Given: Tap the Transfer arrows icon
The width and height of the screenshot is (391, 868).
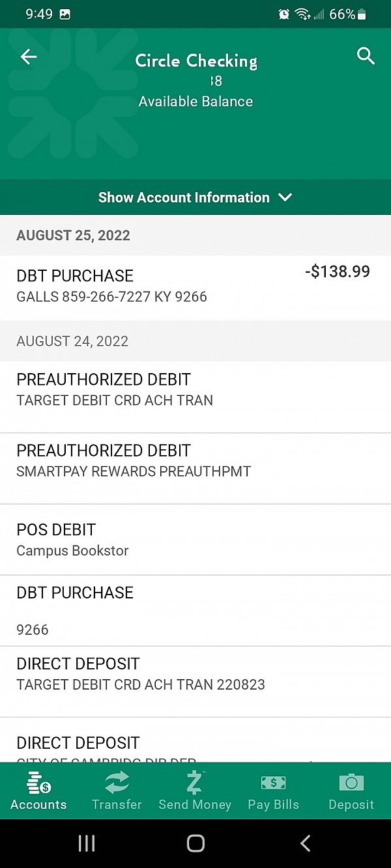Looking at the screenshot, I should coord(117,782).
